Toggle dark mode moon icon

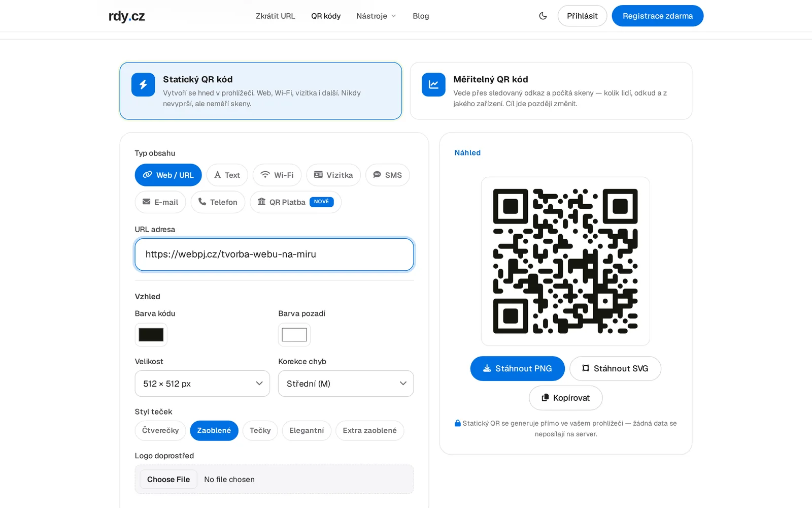coord(543,16)
